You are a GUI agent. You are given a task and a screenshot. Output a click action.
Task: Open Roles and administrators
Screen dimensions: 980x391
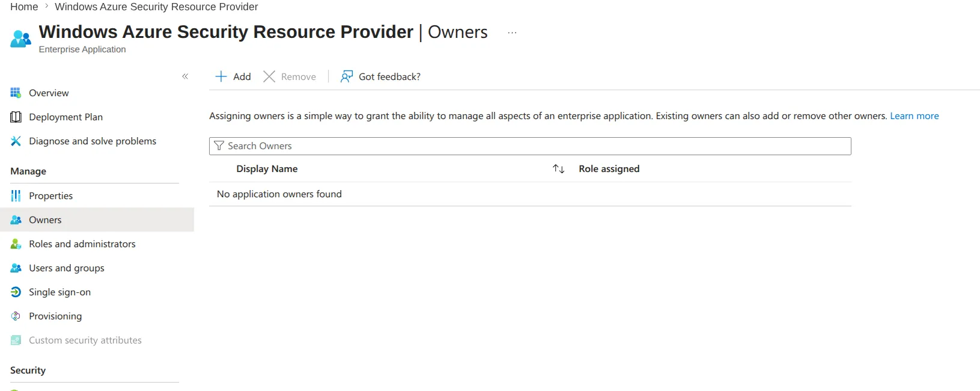(x=82, y=244)
